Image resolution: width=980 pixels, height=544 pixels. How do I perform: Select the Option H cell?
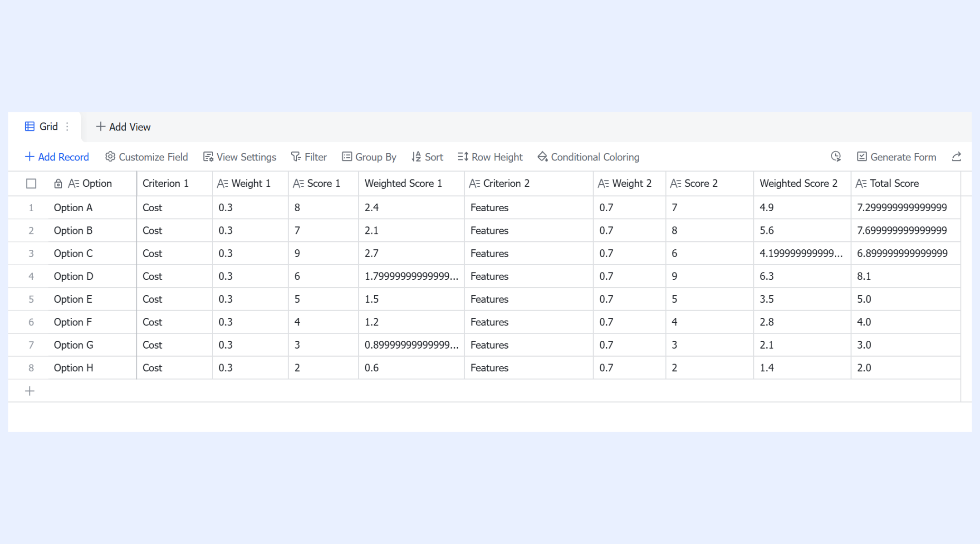click(x=93, y=368)
